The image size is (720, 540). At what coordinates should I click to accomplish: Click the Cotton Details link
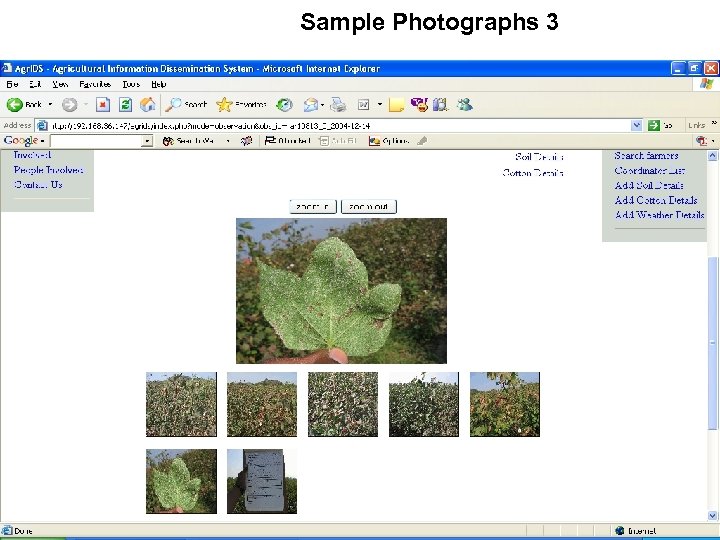(x=533, y=173)
